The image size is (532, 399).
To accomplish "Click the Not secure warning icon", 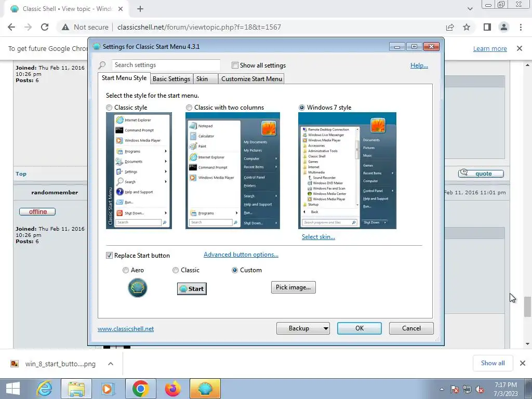I will point(65,27).
